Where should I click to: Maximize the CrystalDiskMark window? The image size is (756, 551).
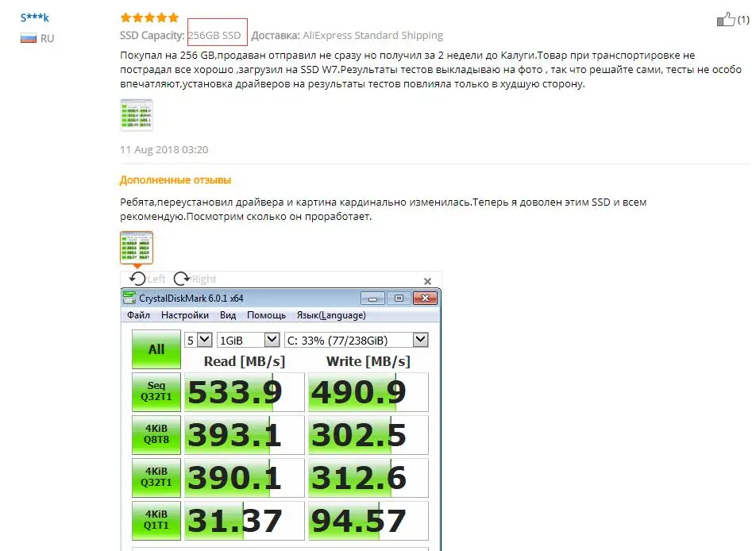click(399, 298)
